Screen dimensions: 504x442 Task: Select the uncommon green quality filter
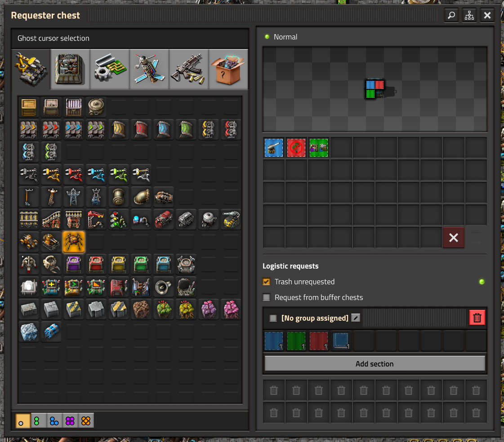(38, 421)
